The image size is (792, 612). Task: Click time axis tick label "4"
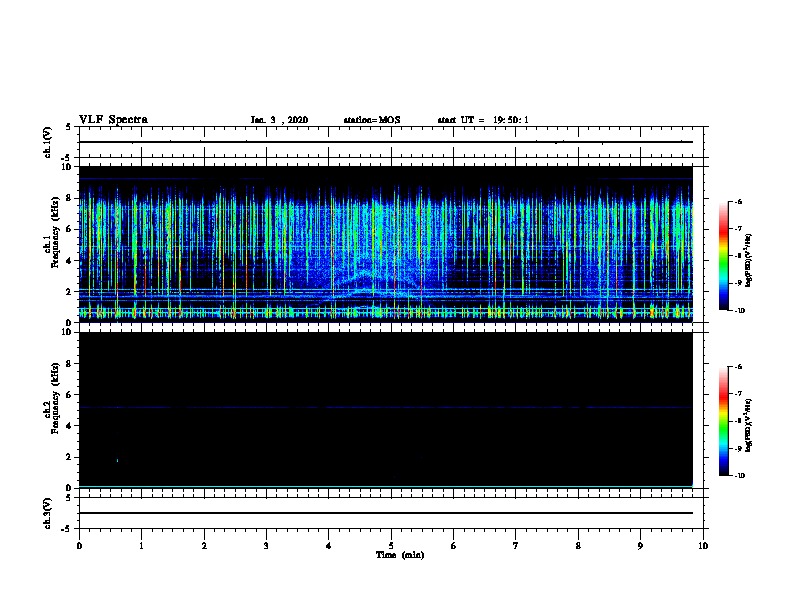(329, 546)
